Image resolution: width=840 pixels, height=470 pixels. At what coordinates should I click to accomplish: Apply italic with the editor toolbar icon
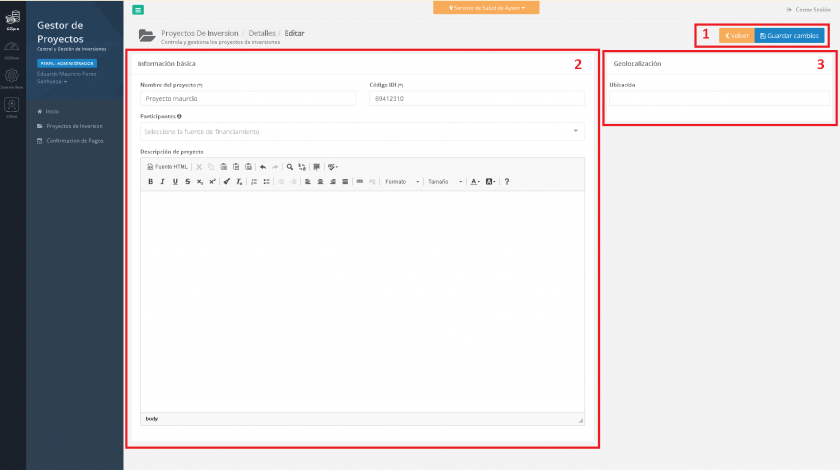tap(163, 181)
